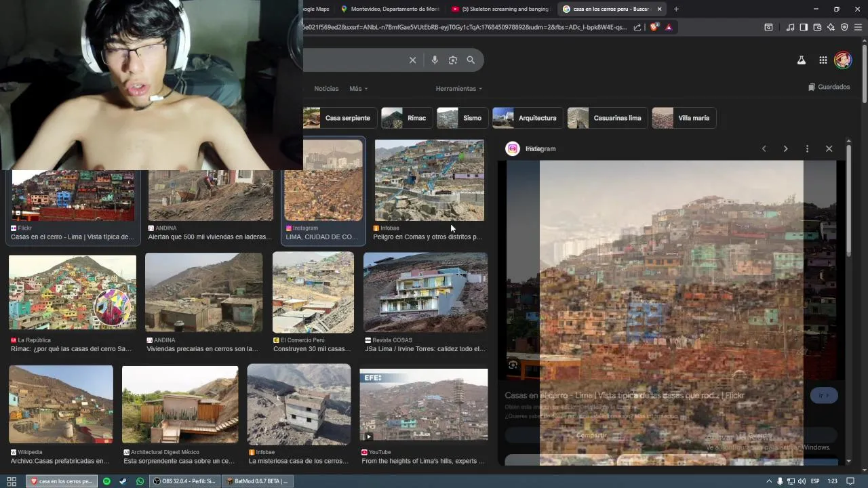Select the Casa serpiente filter chip
The image size is (868, 488).
[339, 118]
